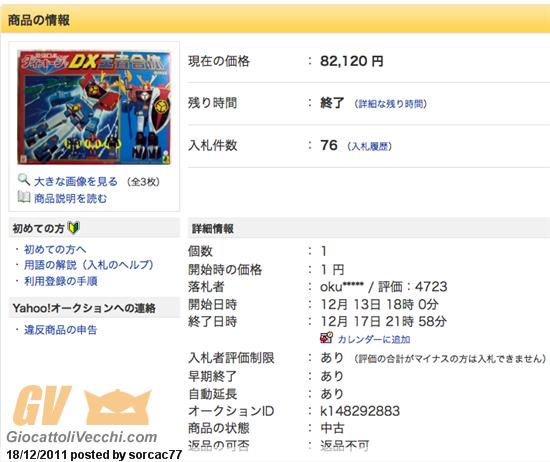Open the 詳細な残り時間 link
The image size is (550, 462).
tap(390, 104)
